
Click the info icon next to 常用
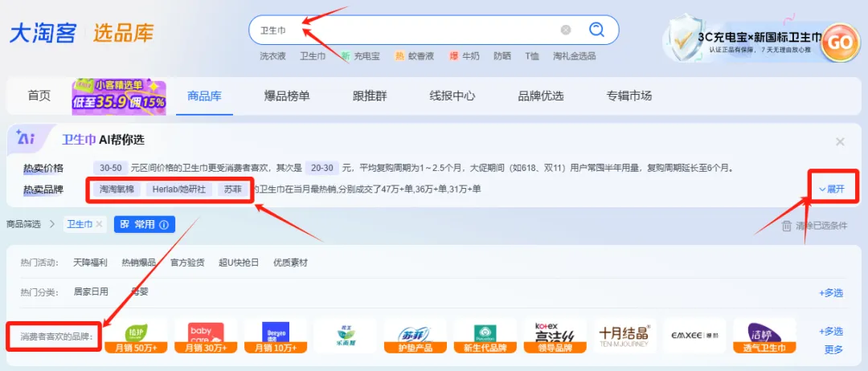[163, 225]
